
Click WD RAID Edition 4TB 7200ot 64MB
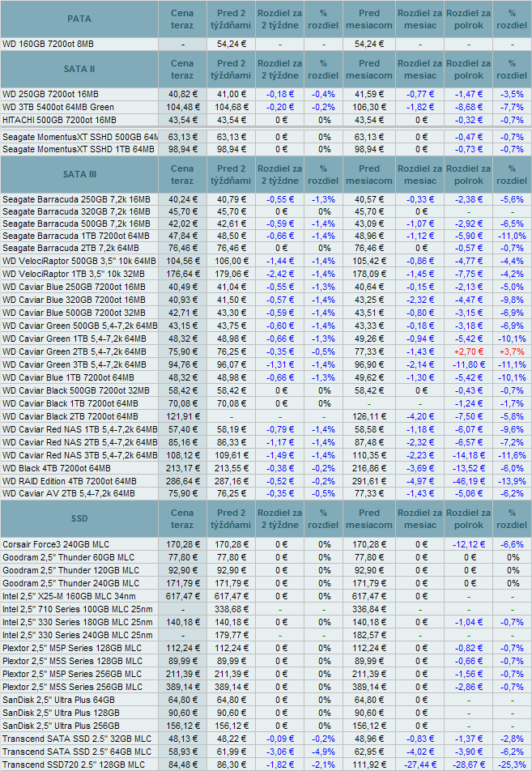pyautogui.click(x=70, y=481)
